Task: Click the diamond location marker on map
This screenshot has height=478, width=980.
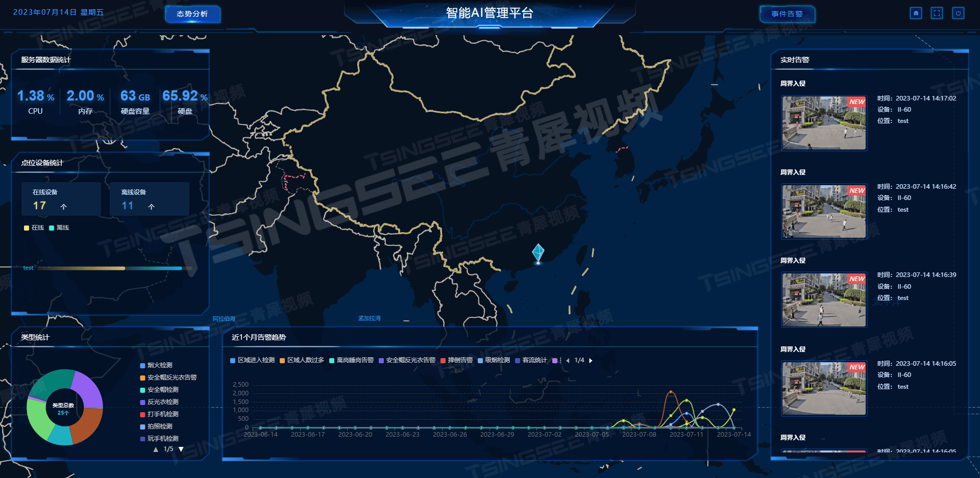Action: pyautogui.click(x=538, y=254)
